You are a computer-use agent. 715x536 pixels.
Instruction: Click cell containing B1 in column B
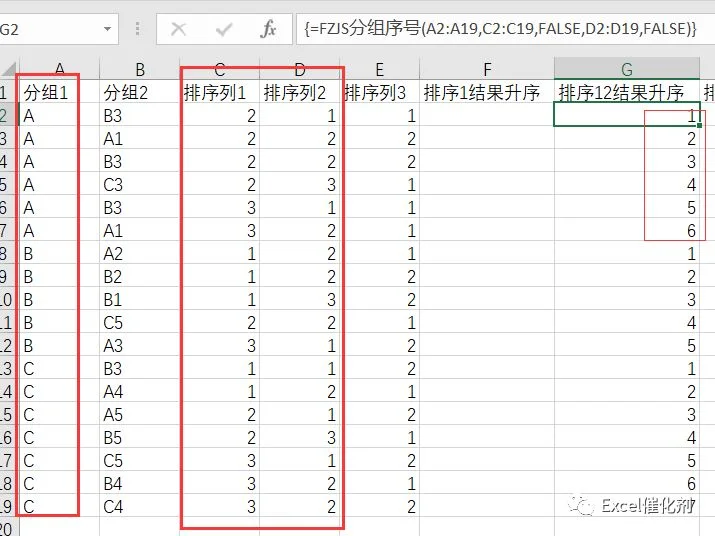(x=140, y=299)
